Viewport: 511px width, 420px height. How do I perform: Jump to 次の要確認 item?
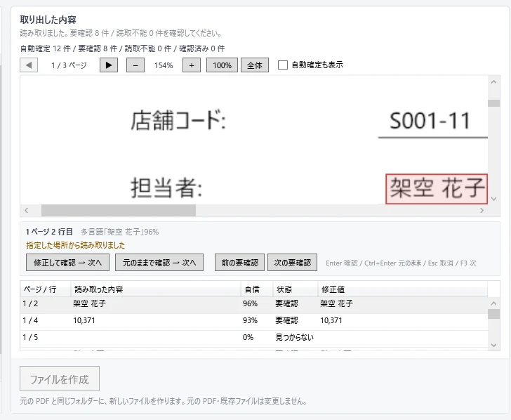click(292, 263)
